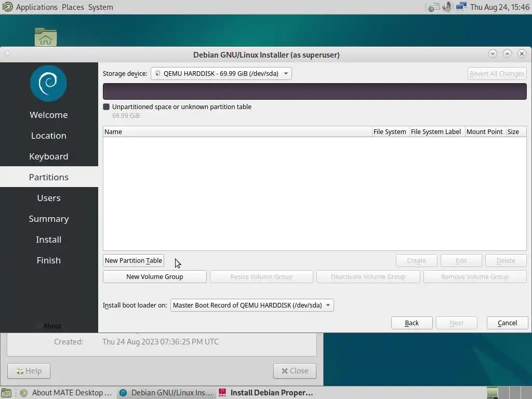Screen dimensions: 532x399
Task: Click the unpartitioned space legend color square
Action: (106, 107)
